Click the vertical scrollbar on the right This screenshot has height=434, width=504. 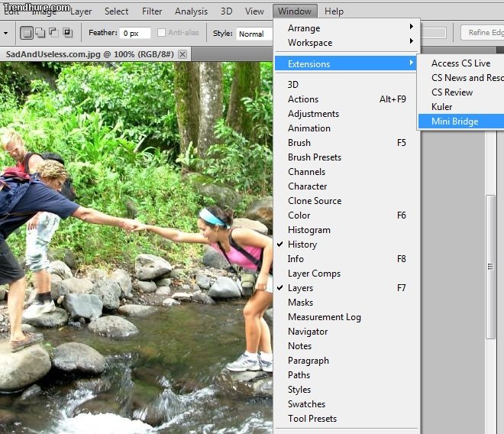(492, 267)
